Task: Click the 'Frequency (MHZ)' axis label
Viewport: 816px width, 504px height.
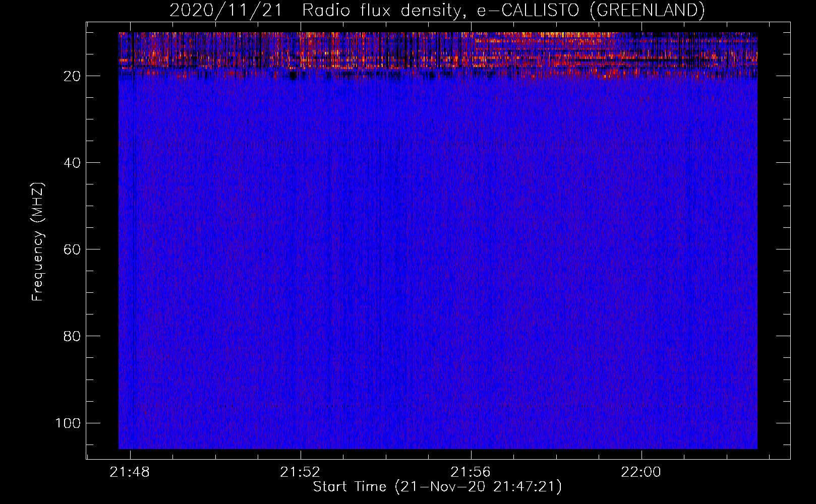Action: click(x=38, y=242)
